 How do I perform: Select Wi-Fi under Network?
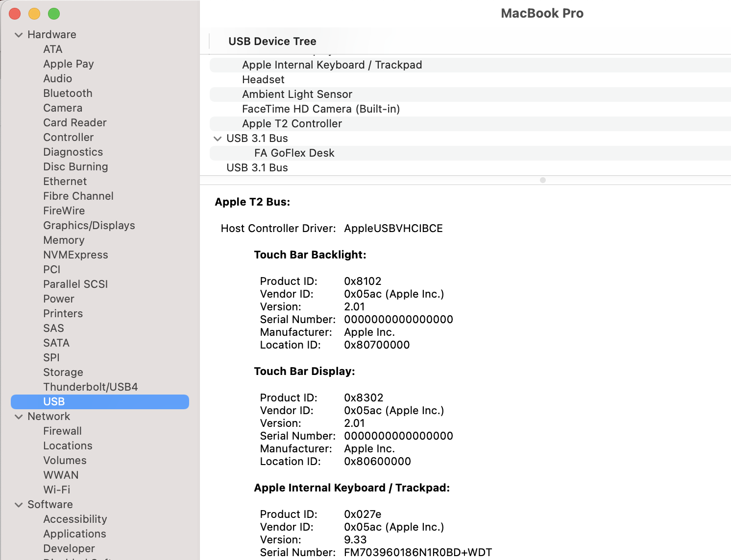point(56,490)
